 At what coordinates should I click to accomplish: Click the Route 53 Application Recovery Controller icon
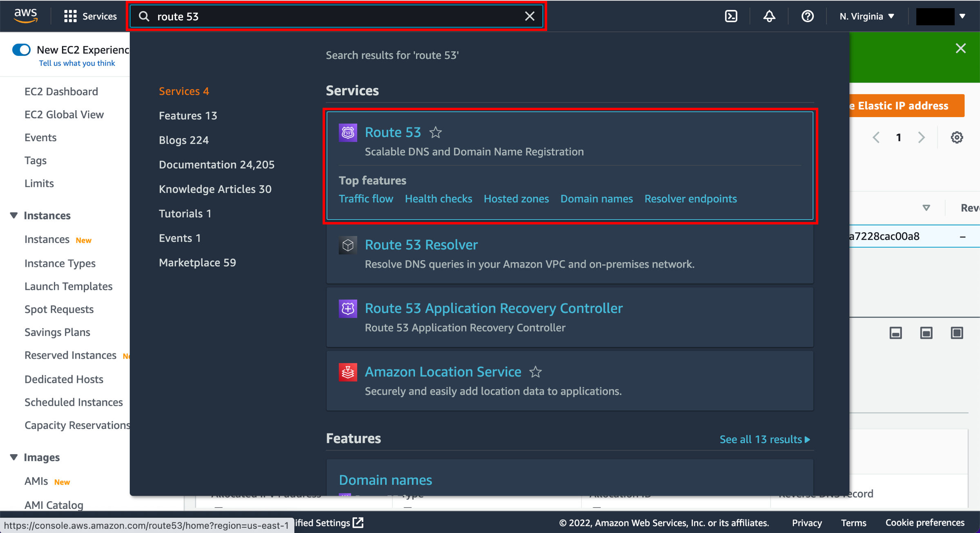[347, 308]
